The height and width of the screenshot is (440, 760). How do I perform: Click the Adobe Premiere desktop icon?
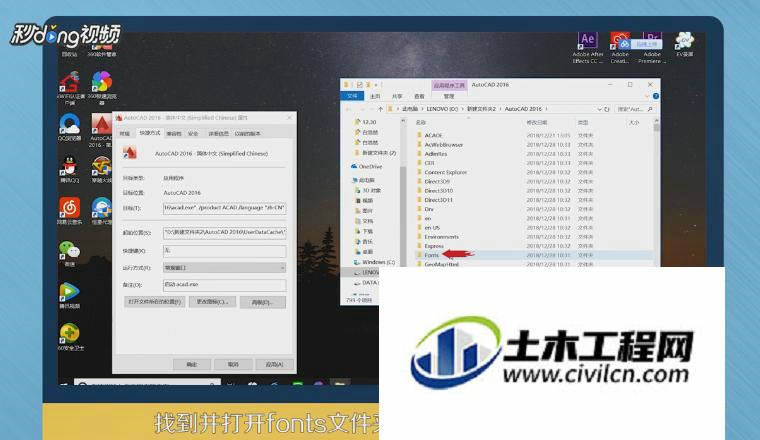pyautogui.click(x=652, y=47)
